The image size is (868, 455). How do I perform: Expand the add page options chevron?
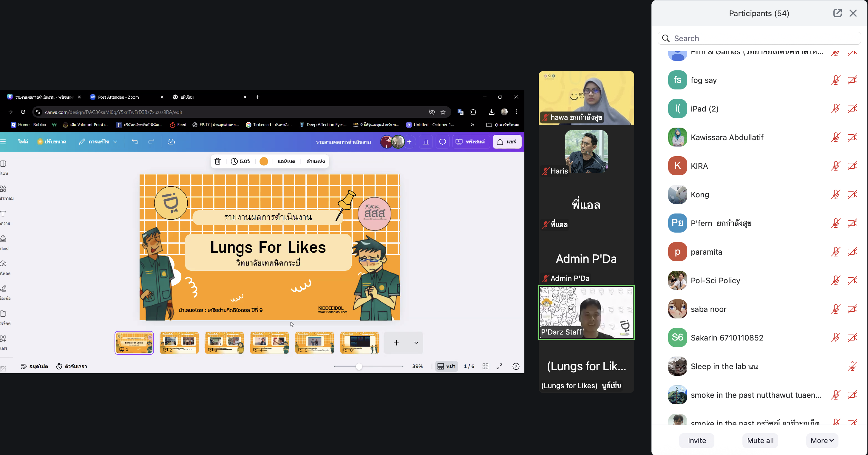point(416,343)
